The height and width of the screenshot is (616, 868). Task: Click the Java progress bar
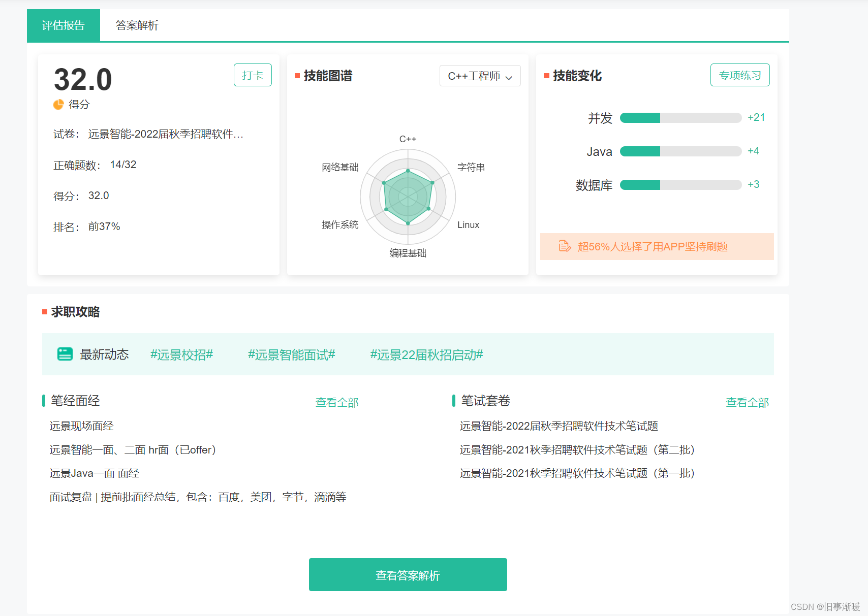[x=680, y=151]
